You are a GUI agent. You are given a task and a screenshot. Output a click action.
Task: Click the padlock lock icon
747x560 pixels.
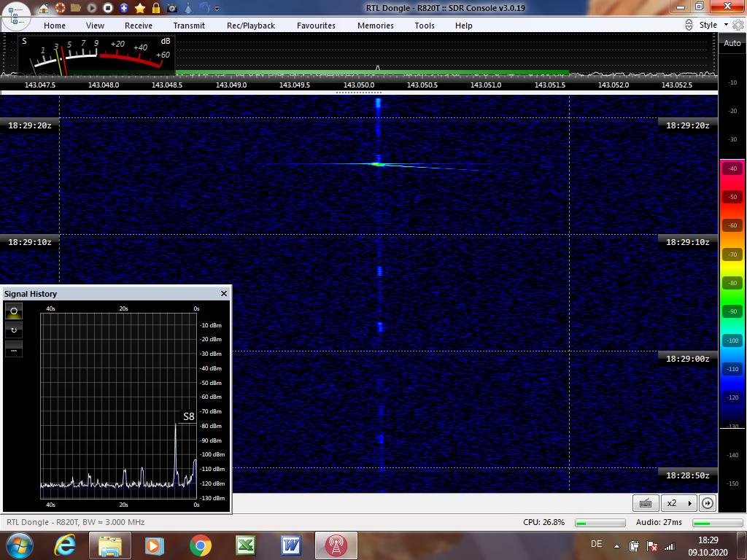point(156,7)
